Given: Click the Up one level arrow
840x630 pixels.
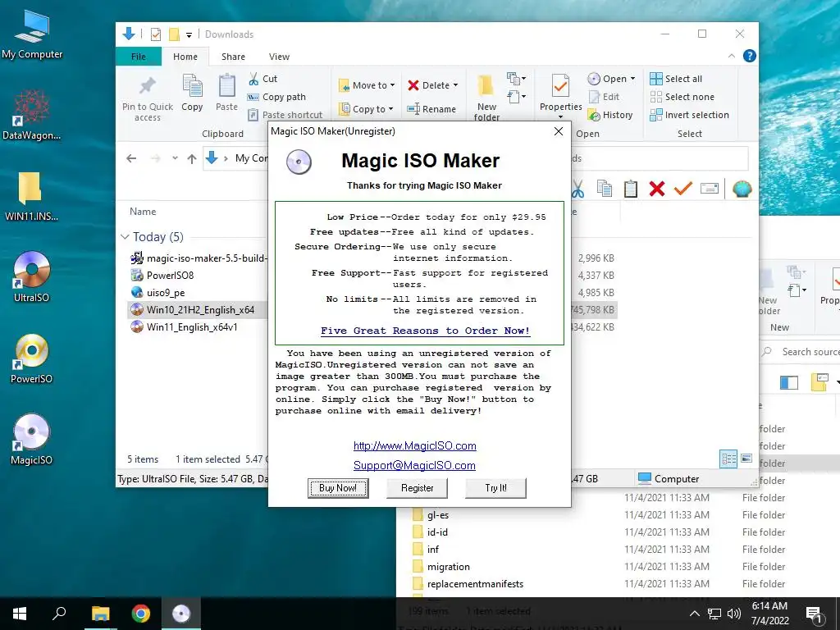Looking at the screenshot, I should 191,158.
